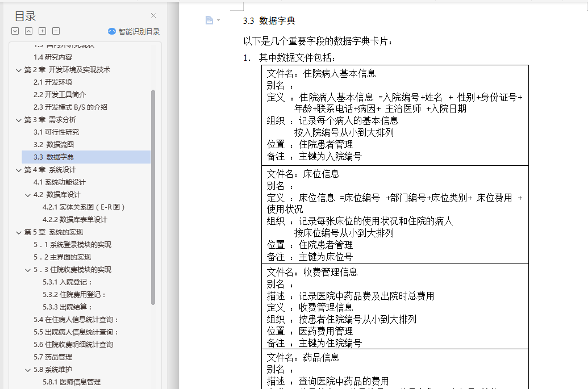Click heading 3.3 数据字典 in document

(x=269, y=21)
